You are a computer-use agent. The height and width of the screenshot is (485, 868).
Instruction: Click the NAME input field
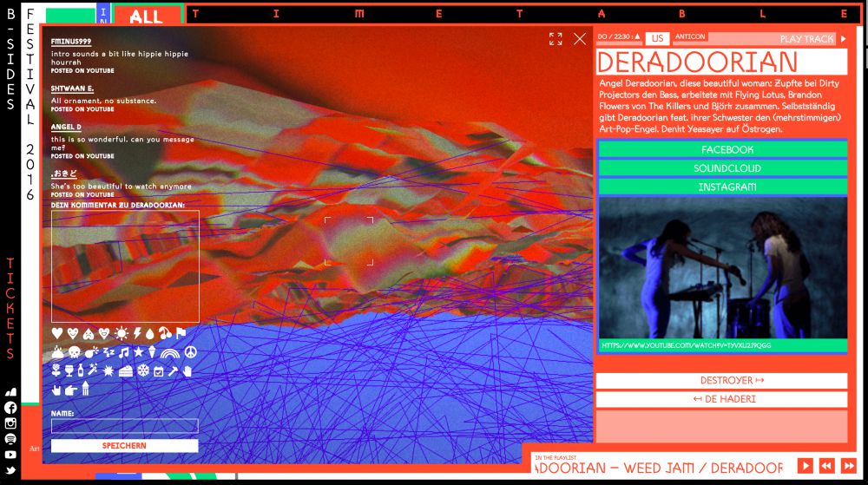[x=125, y=426]
